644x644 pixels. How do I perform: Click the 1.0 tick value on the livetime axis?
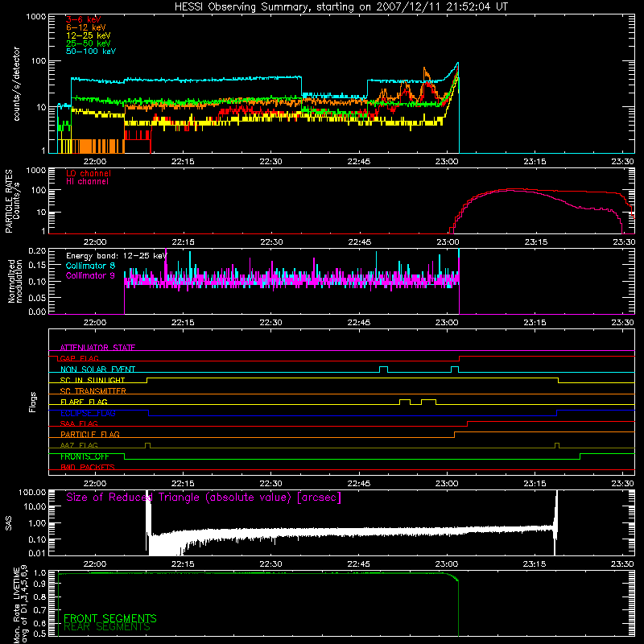(x=39, y=572)
